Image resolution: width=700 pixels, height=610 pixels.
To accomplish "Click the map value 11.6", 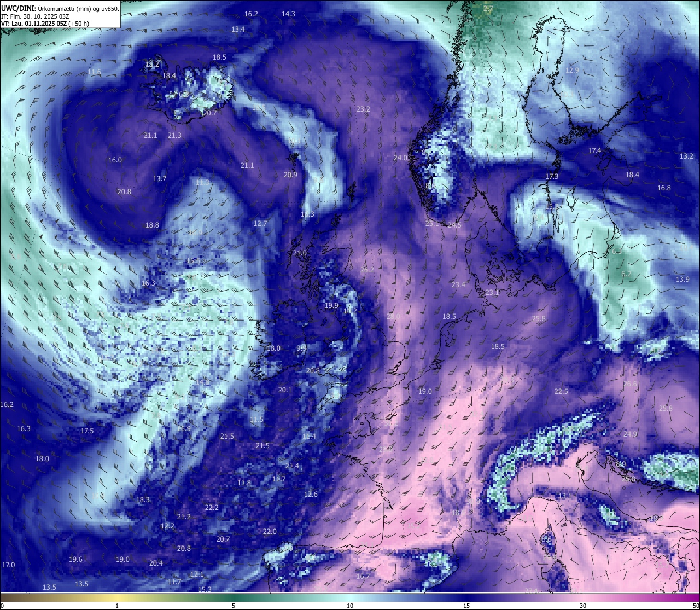I will click(94, 72).
